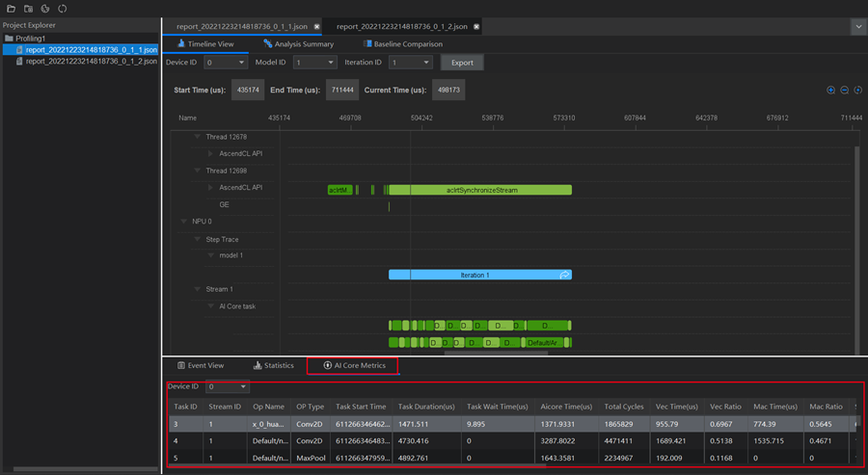Click the Export button

tap(462, 63)
